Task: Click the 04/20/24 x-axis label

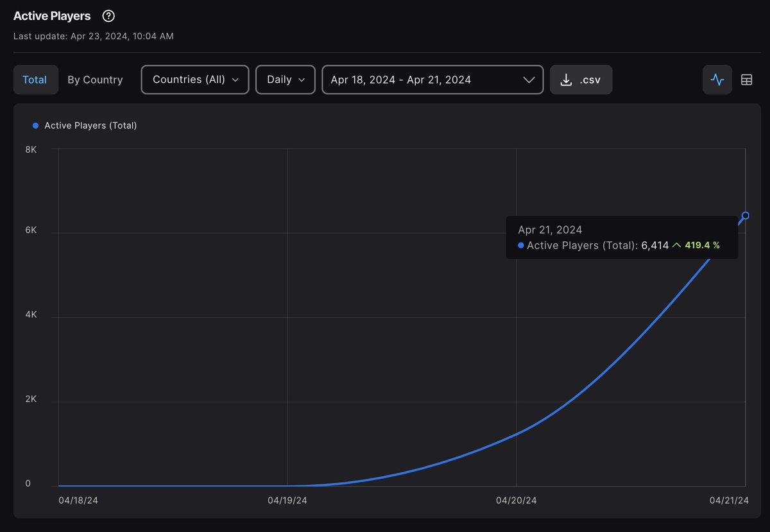Action: [x=517, y=500]
